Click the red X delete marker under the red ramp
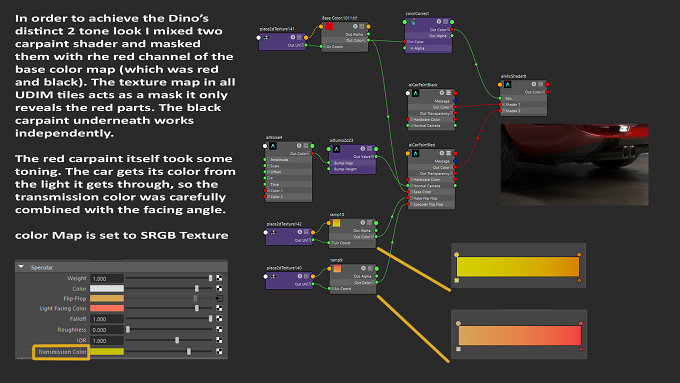 pos(581,349)
